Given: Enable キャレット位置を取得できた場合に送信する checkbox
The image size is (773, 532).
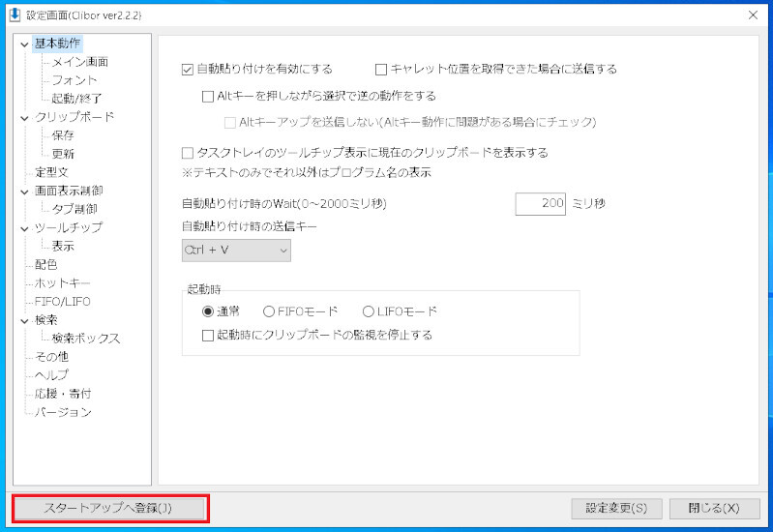Looking at the screenshot, I should 381,70.
